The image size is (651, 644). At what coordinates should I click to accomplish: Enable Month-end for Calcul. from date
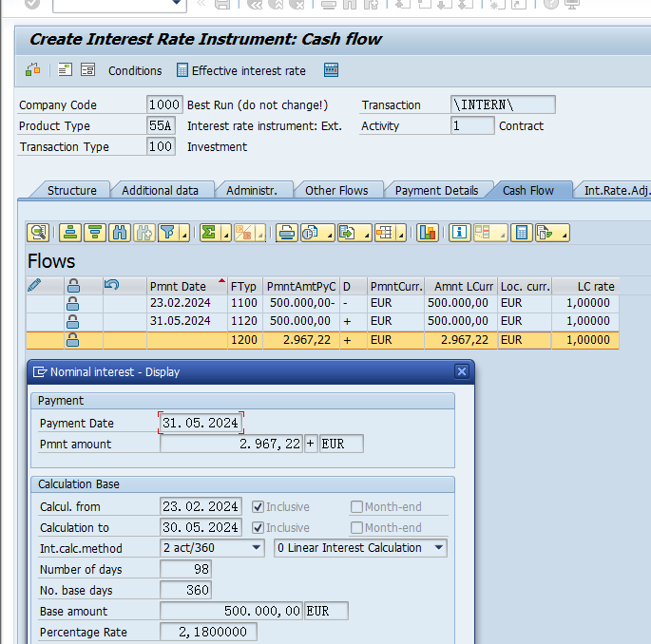coord(356,507)
